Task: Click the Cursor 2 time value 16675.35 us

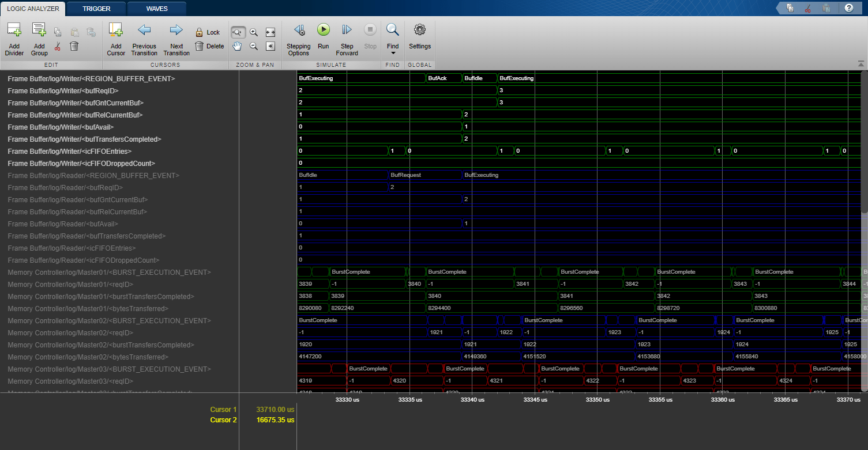Action: [275, 420]
